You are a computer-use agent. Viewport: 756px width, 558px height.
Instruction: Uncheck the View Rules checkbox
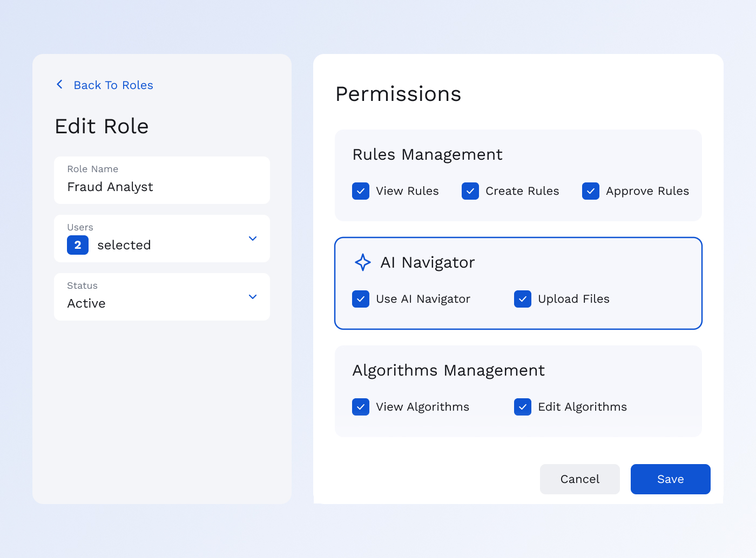pyautogui.click(x=361, y=191)
